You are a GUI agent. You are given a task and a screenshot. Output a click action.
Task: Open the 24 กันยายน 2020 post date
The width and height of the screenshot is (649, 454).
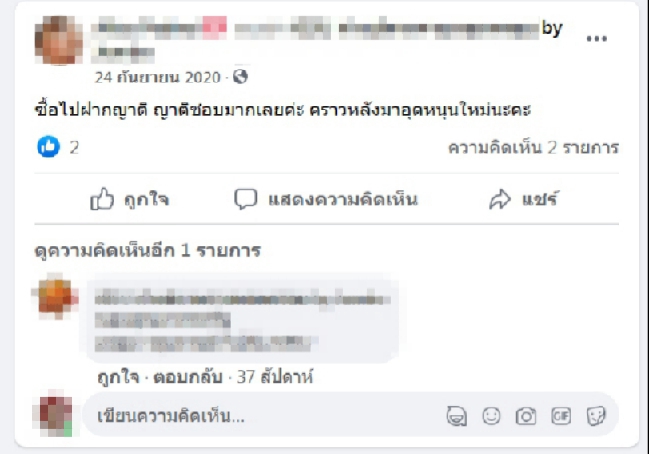point(157,77)
